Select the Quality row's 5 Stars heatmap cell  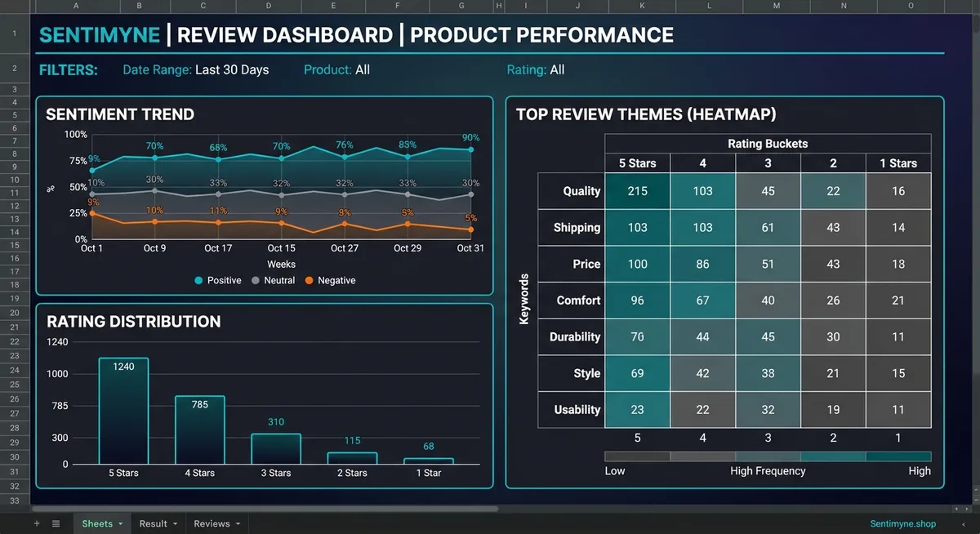(x=637, y=190)
